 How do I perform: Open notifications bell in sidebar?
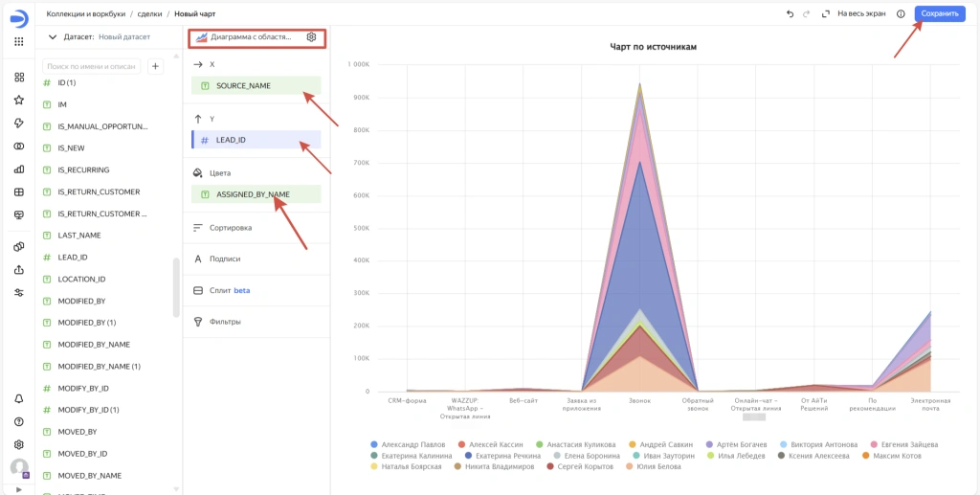[x=19, y=398]
